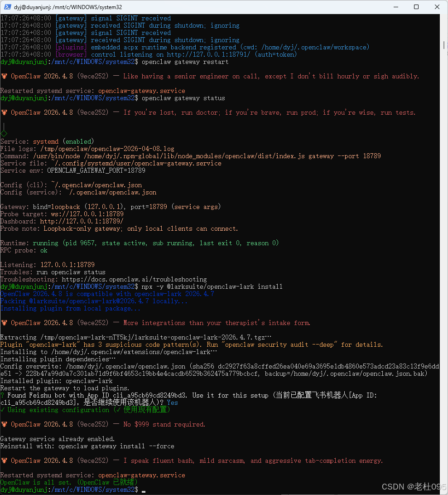Image resolution: width=448 pixels, height=495 pixels.
Task: Click the green diamond marker above Service line
Action: coord(4,134)
